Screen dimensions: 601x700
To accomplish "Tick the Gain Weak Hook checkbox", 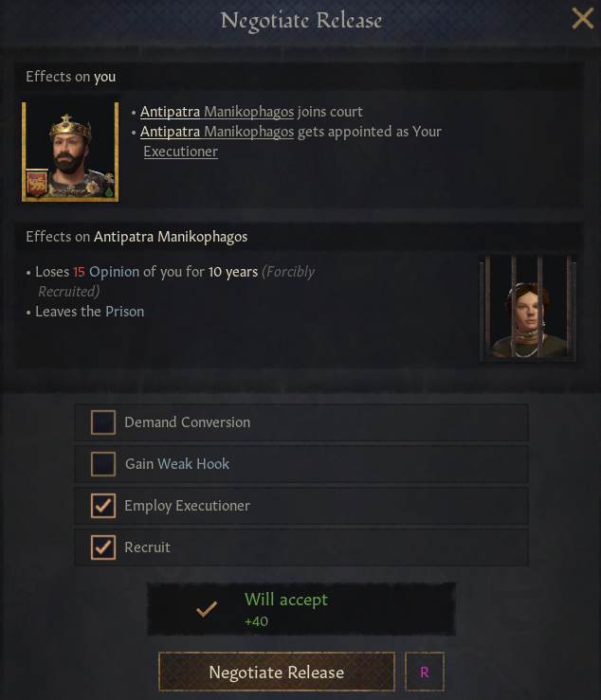I will 103,464.
